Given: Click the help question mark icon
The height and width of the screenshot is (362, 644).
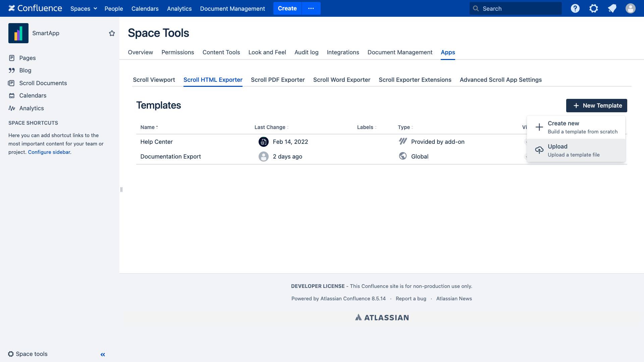Looking at the screenshot, I should pyautogui.click(x=575, y=8).
